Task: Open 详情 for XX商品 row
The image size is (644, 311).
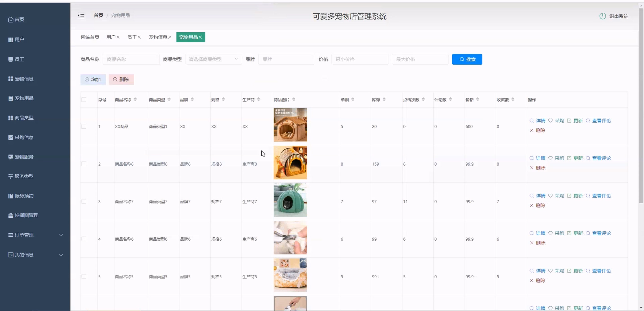Action: [538, 121]
